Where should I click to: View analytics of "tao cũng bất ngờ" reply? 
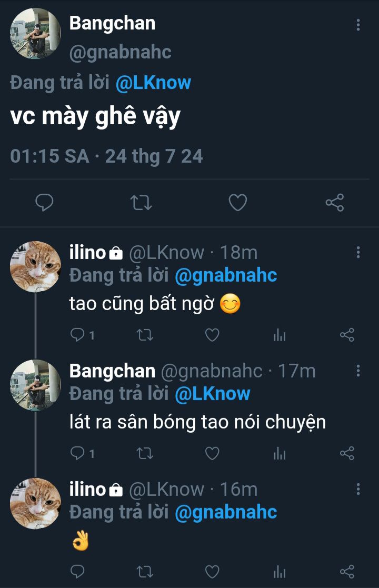tap(280, 335)
